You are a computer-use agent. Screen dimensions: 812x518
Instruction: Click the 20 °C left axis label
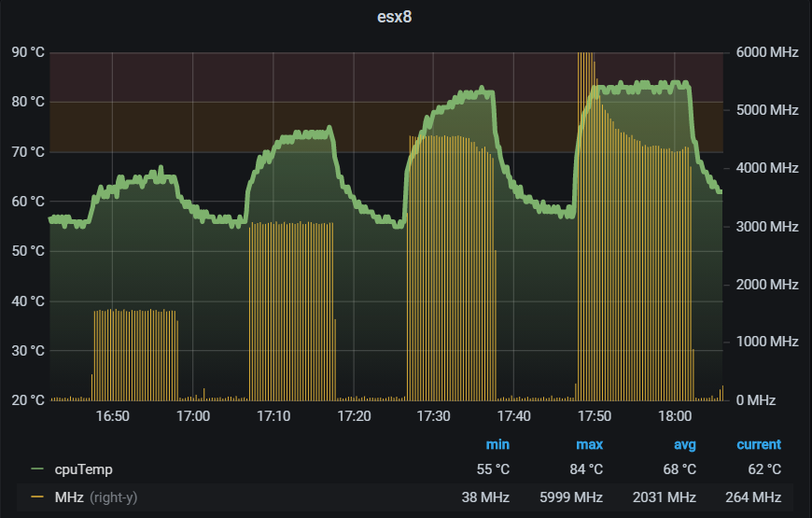pyautogui.click(x=28, y=399)
